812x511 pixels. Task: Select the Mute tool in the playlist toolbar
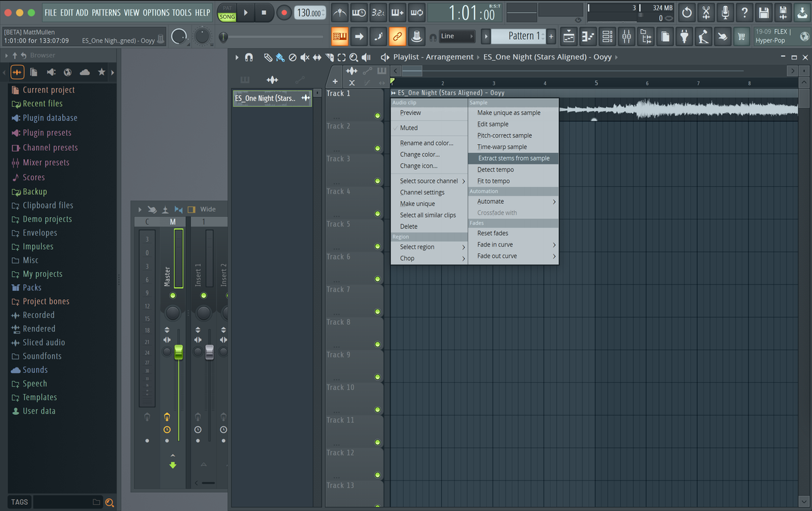[x=304, y=58]
